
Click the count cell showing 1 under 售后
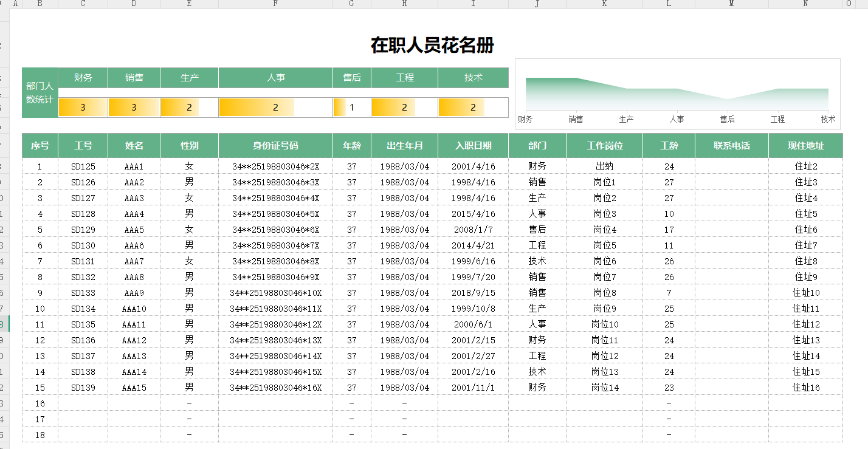click(350, 107)
